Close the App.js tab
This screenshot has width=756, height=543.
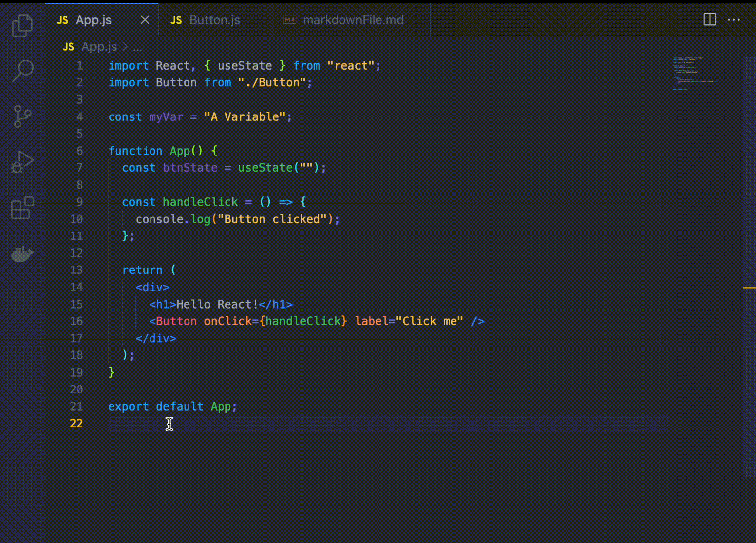[145, 20]
